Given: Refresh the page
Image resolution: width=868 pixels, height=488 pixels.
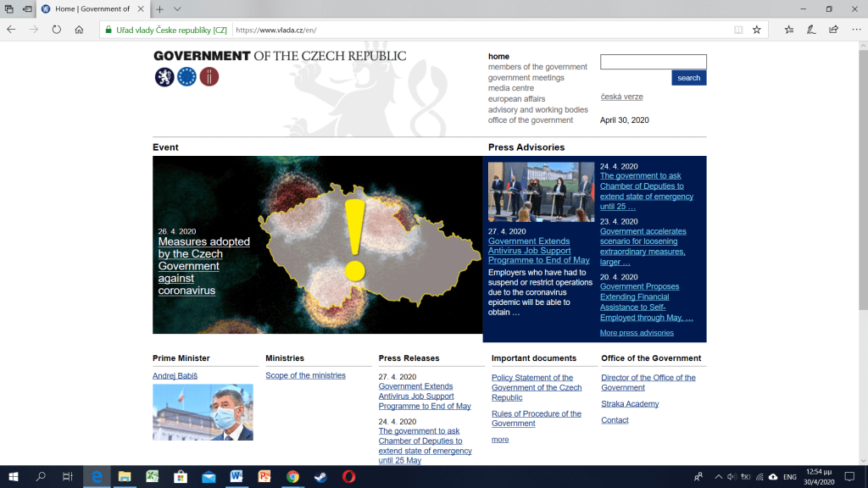Looking at the screenshot, I should [57, 29].
